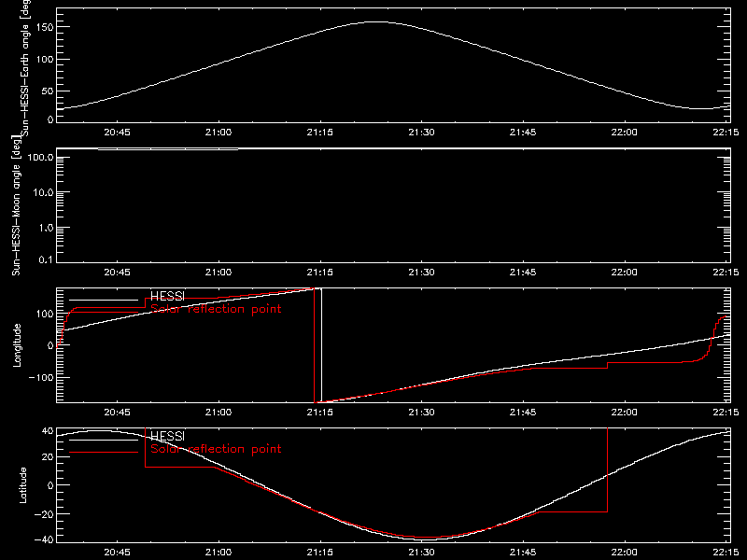Click 21:00 time label under Latitude plot

point(218,552)
